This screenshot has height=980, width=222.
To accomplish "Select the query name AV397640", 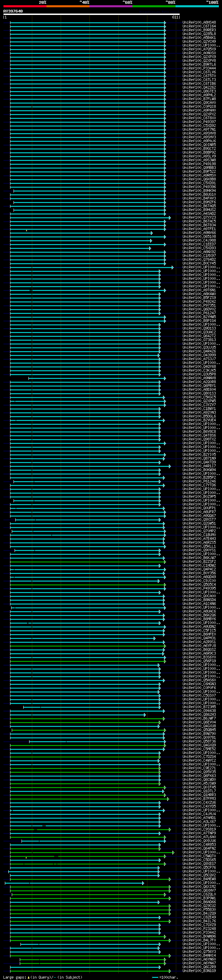I will (13, 11).
